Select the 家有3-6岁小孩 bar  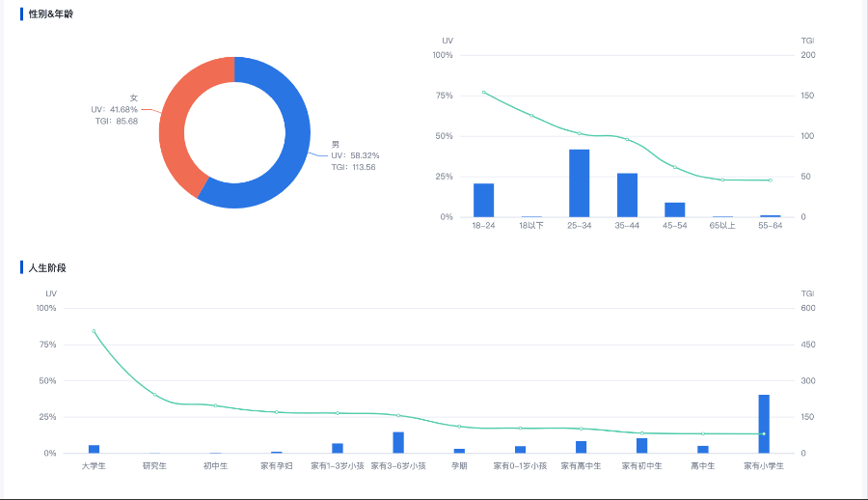[x=398, y=442]
